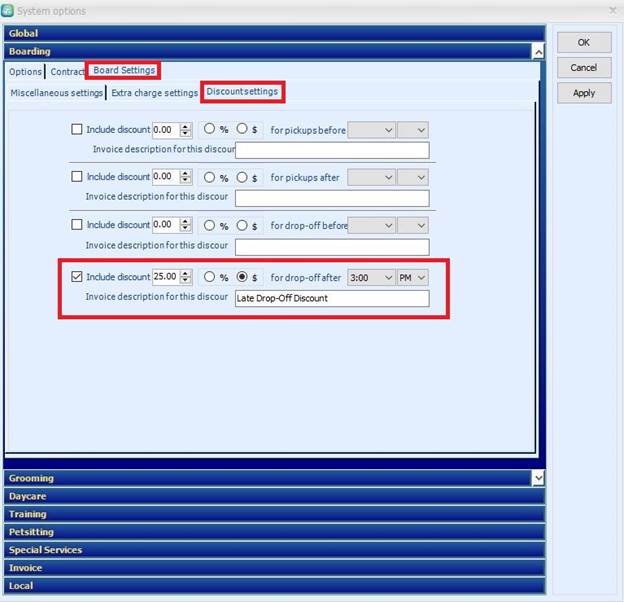Open Miscellaneous settings sub-tab
Viewport: 624px width, 602px height.
tap(57, 93)
